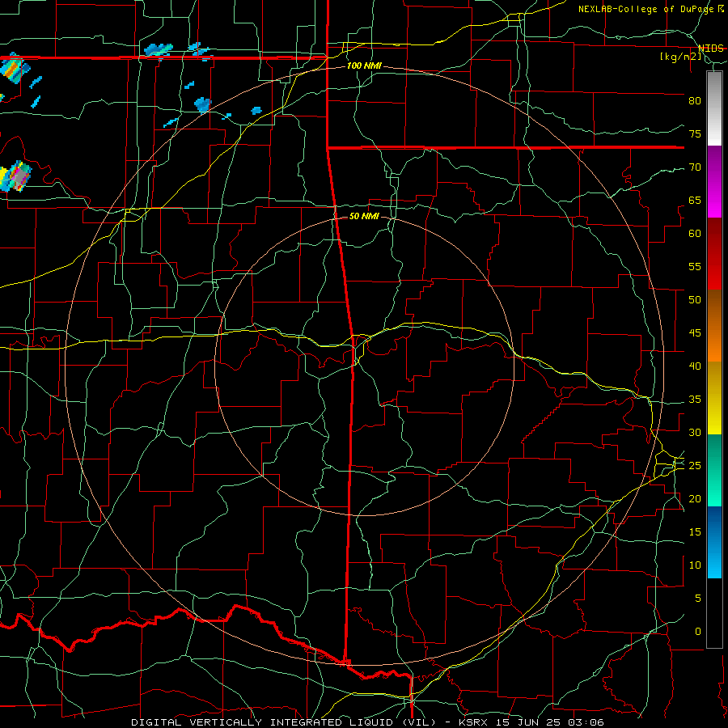Click the scale value 35
This screenshot has width=728, height=728.
pyautogui.click(x=695, y=400)
